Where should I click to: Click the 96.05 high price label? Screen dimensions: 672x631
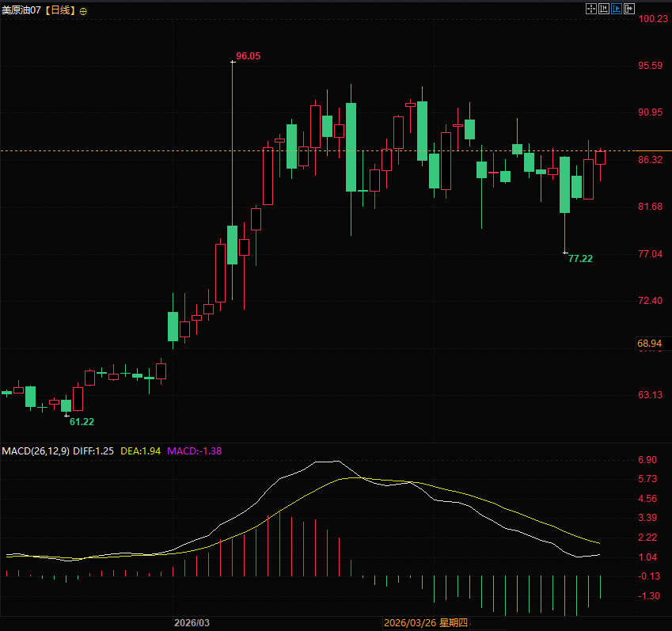click(249, 56)
